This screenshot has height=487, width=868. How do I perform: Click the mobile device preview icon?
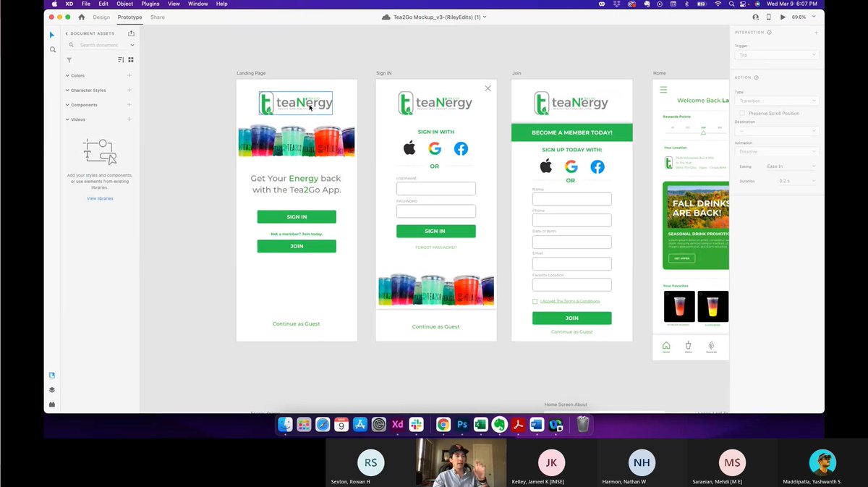pos(768,17)
